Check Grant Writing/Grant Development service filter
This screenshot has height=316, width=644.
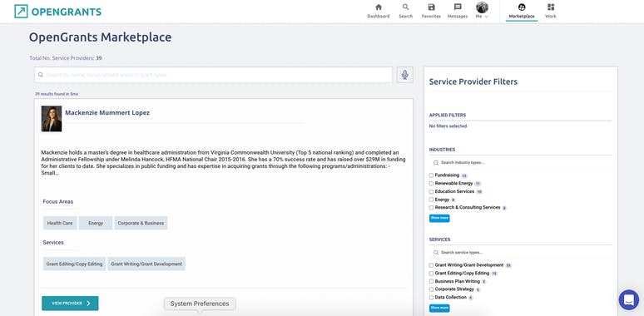click(x=431, y=265)
